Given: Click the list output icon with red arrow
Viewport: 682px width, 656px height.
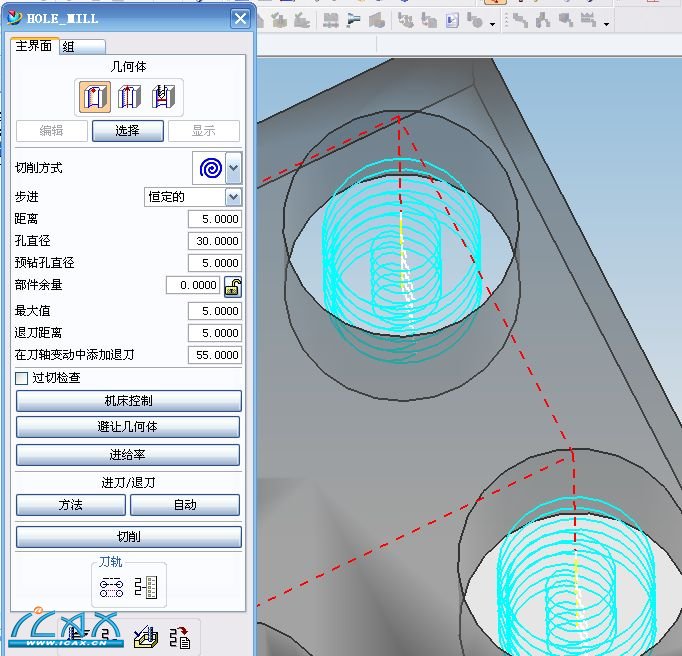Looking at the screenshot, I should coord(179,637).
